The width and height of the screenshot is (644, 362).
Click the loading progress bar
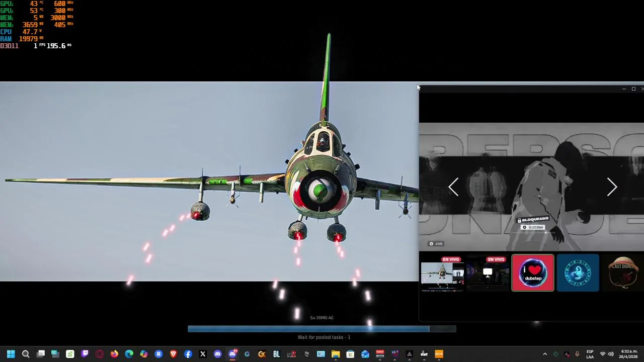click(x=322, y=329)
